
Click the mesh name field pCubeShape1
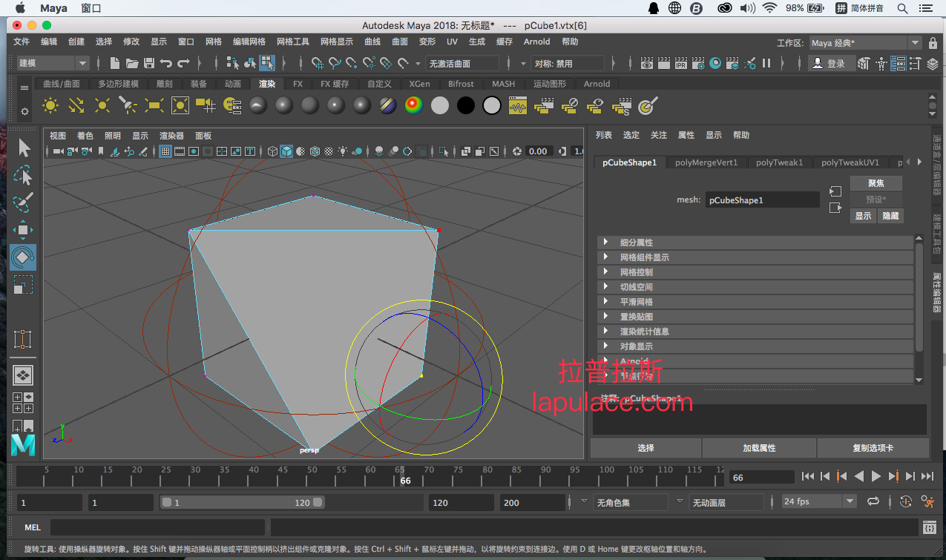[762, 200]
